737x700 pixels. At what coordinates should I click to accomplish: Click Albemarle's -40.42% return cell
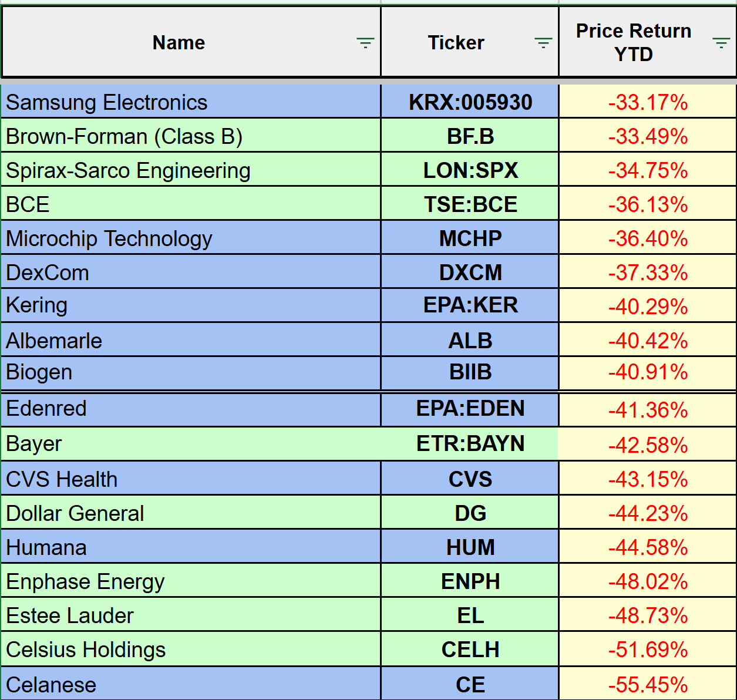point(648,341)
